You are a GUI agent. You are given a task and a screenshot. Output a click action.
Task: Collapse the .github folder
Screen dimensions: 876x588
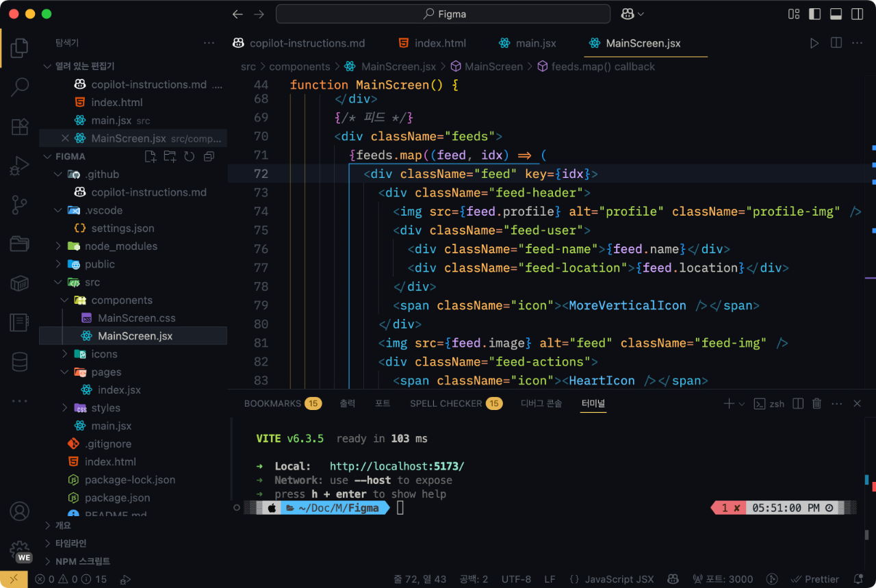click(x=59, y=174)
